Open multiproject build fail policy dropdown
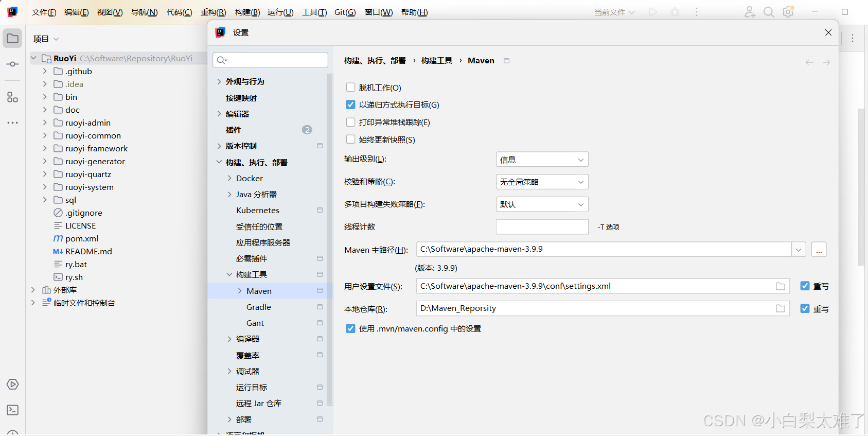Screen dimensions: 868x436 point(542,204)
